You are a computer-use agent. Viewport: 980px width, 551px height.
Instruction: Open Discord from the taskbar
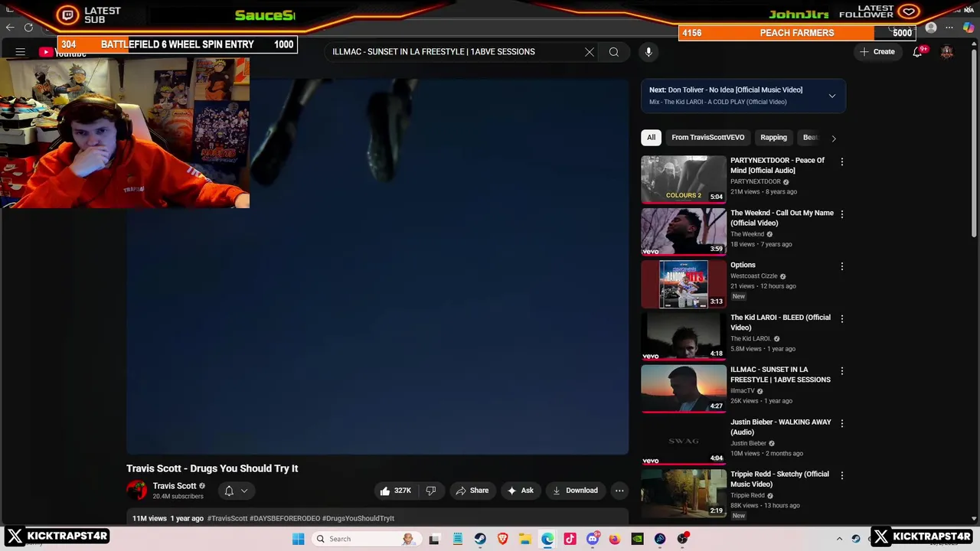pos(593,539)
